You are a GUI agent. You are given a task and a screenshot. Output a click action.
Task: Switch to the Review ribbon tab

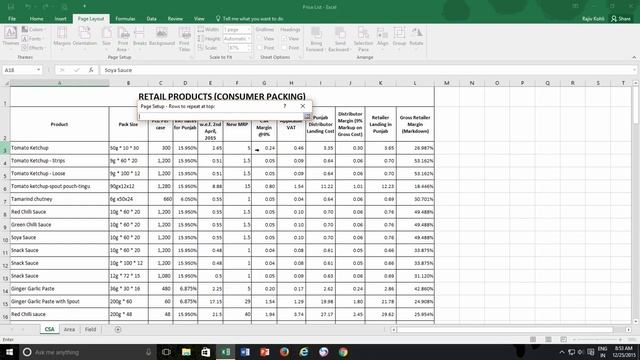pyautogui.click(x=175, y=19)
